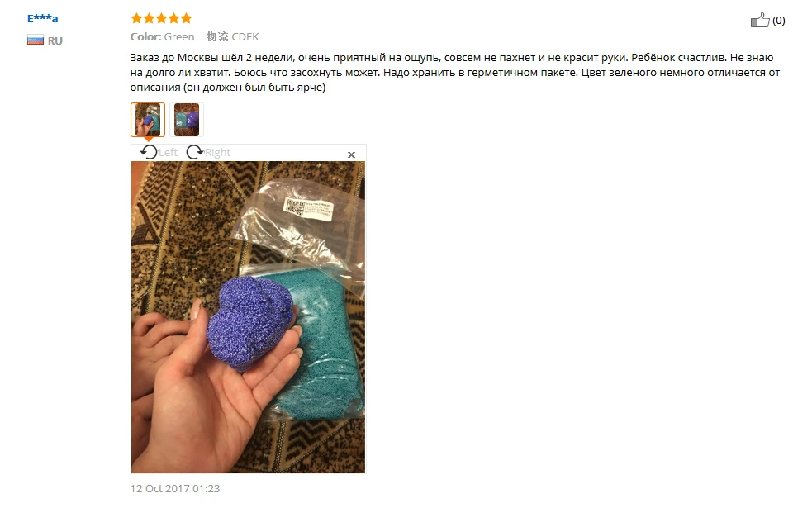This screenshot has height=508, width=812.
Task: Select the first review photo thumbnail
Action: (148, 120)
